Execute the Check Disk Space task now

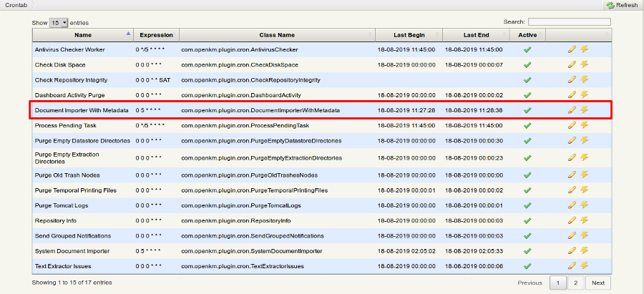(x=584, y=64)
